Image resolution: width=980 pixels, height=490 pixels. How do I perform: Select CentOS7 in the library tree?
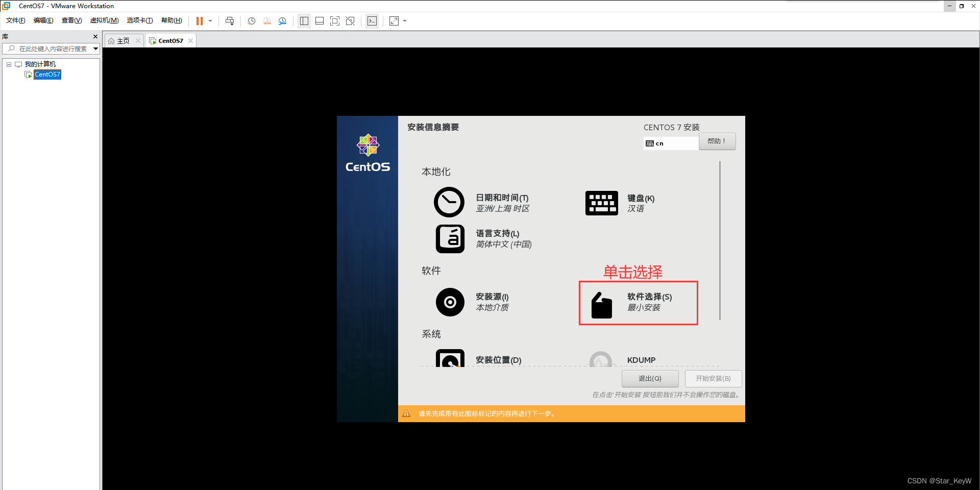[x=47, y=74]
